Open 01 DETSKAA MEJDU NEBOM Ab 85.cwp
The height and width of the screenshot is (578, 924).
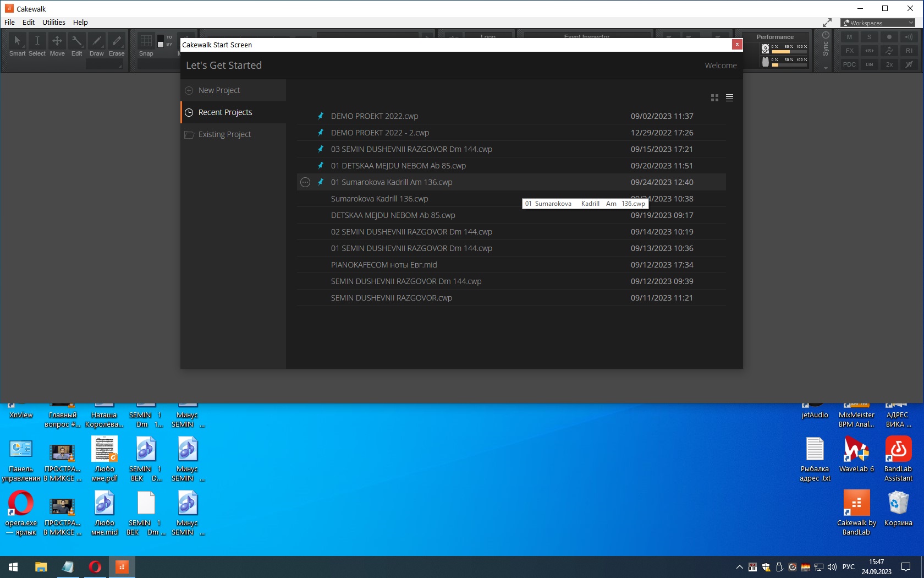coord(512,166)
